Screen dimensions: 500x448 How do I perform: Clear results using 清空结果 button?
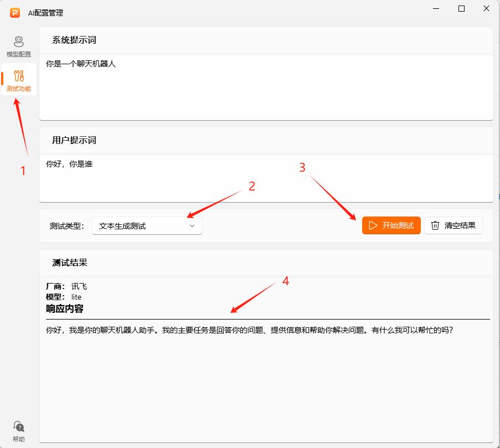453,225
